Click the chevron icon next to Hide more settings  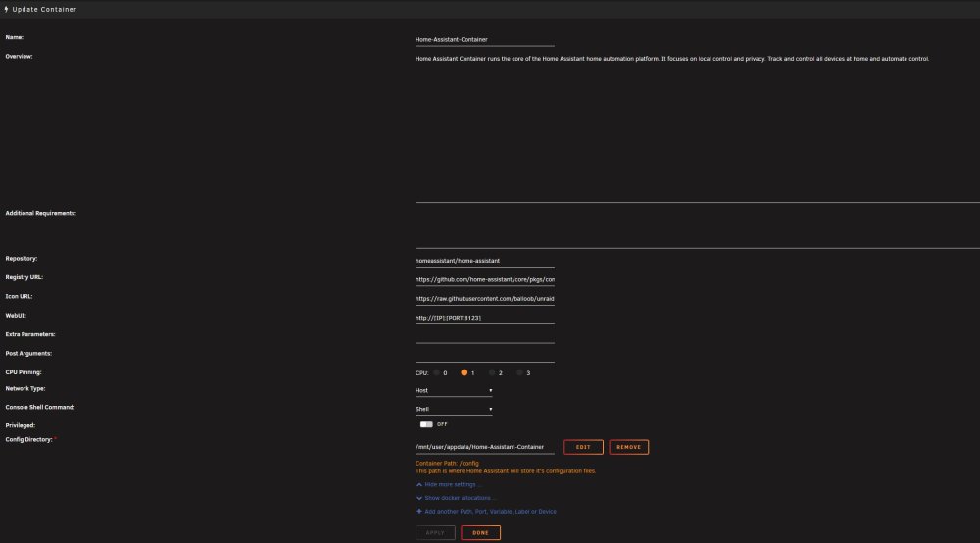coord(418,485)
